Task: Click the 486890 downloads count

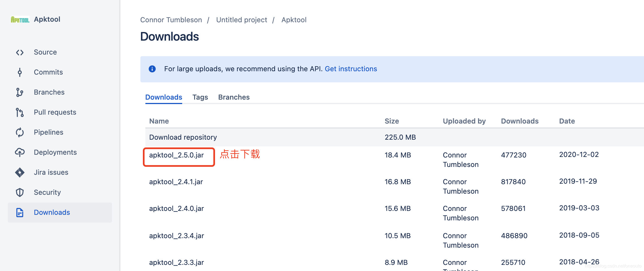Action: [x=514, y=236]
